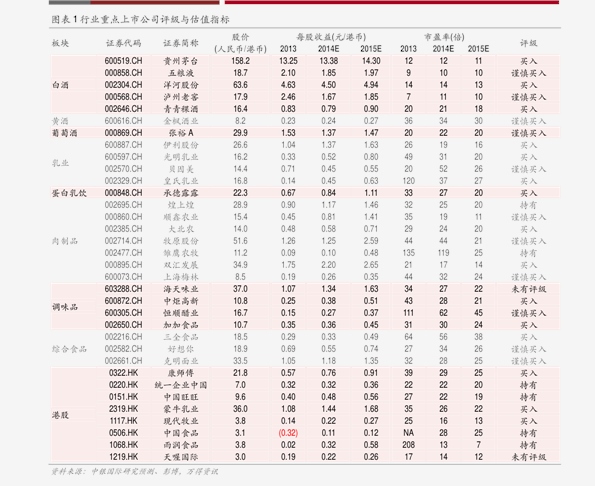Select the 证券简称 column header
The width and height of the screenshot is (595, 486).
[x=181, y=43]
